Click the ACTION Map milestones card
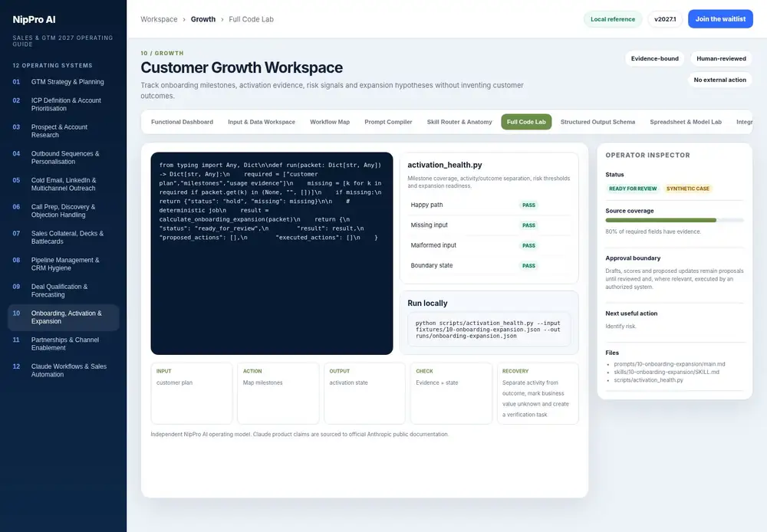Viewport: 767px width, 532px height. pos(278,393)
